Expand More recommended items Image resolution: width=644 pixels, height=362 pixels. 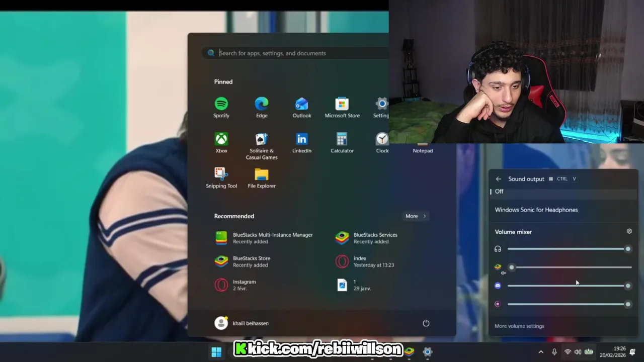pos(416,216)
